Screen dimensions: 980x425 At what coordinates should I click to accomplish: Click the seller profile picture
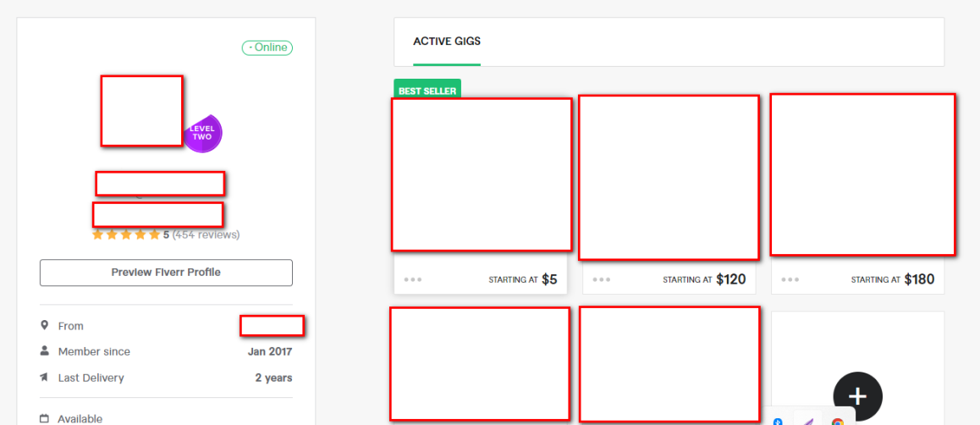[142, 111]
